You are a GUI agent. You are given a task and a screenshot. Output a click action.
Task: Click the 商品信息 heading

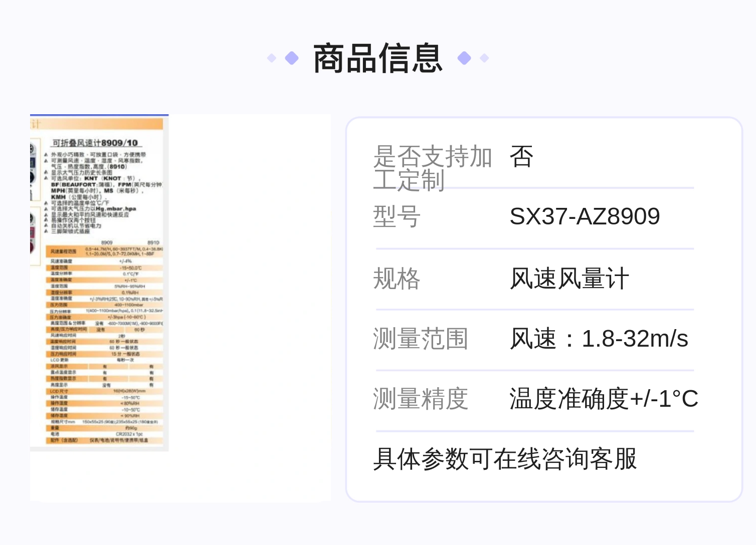point(378,58)
